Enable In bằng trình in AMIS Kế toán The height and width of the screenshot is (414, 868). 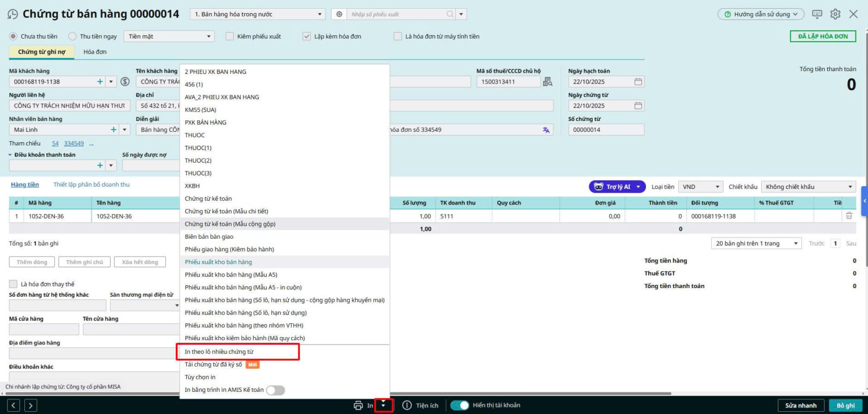(275, 390)
